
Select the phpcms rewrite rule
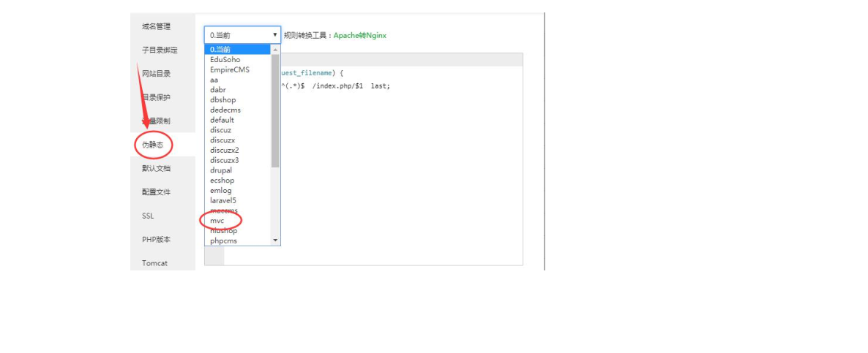point(238,241)
